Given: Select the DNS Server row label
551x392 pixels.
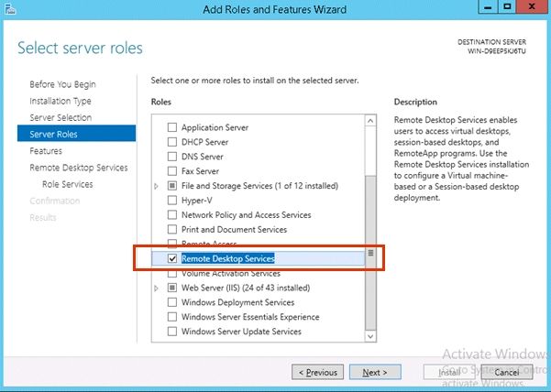Looking at the screenshot, I should click(x=202, y=157).
